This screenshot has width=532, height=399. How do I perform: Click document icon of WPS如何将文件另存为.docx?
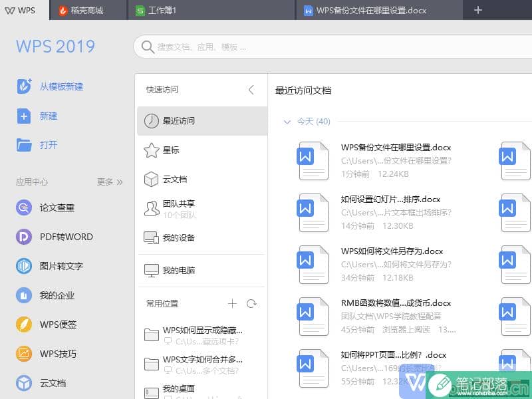[x=313, y=265]
